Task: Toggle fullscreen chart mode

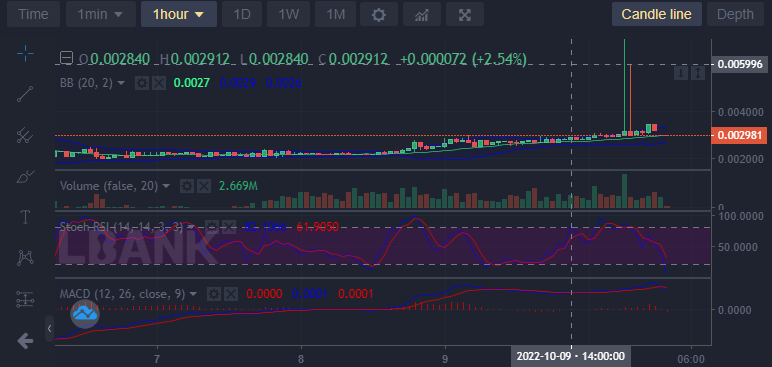Action: [x=465, y=14]
